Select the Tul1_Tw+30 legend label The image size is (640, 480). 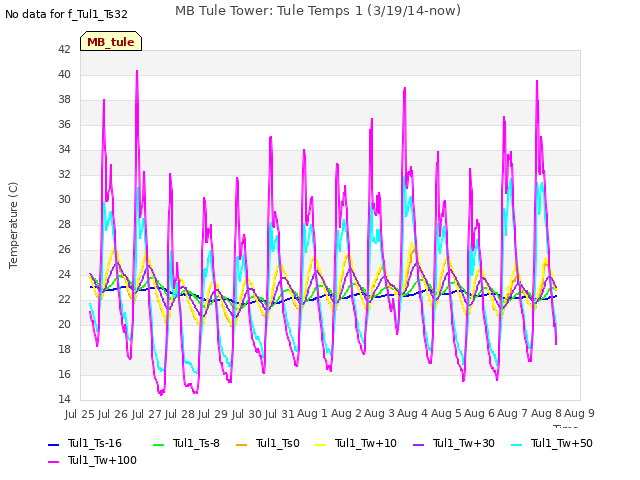(x=464, y=443)
